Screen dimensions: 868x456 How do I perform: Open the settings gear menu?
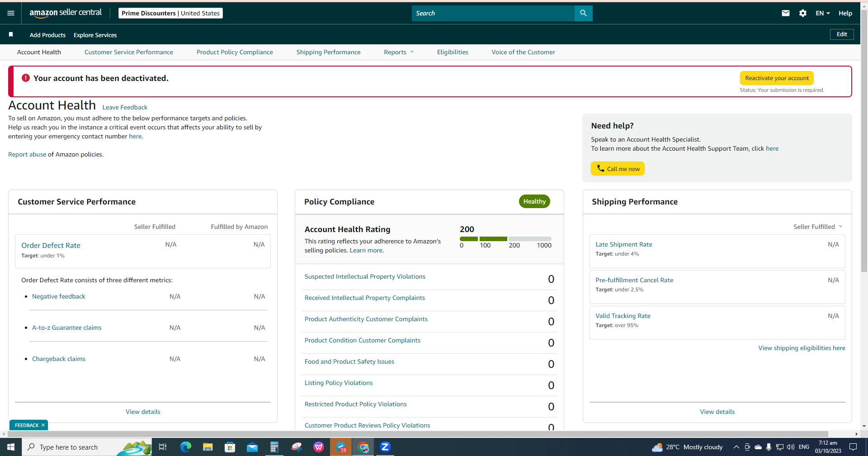(803, 13)
